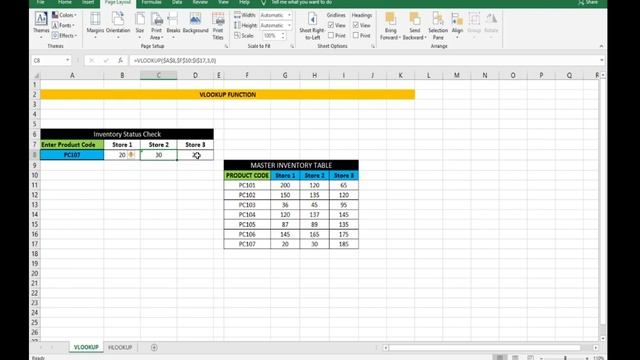Click the Share button
Viewport: 640px width, 360px height.
[588, 2]
